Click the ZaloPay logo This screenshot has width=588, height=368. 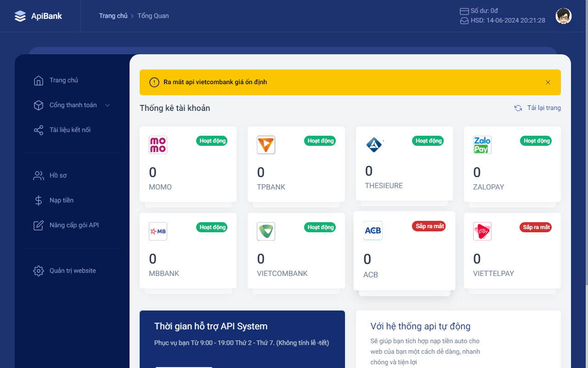tap(482, 145)
